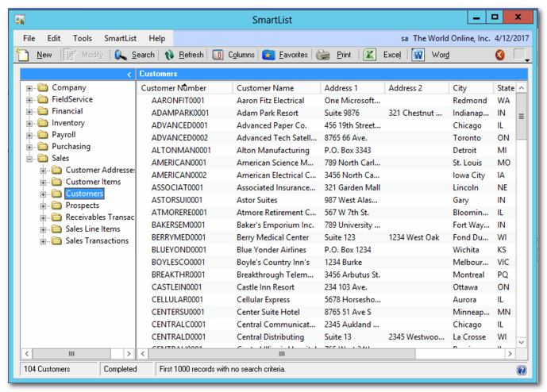547x392 pixels.
Task: Click the Customer Items folder icon
Action: click(56, 182)
